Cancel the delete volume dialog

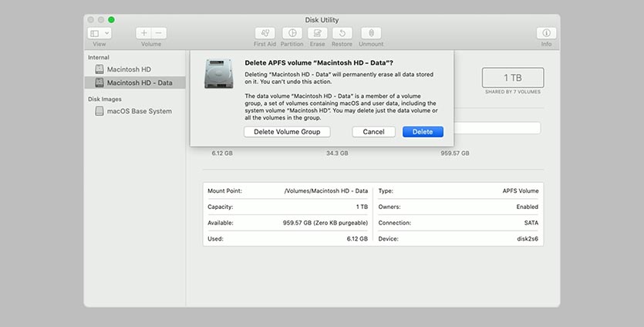(x=373, y=132)
